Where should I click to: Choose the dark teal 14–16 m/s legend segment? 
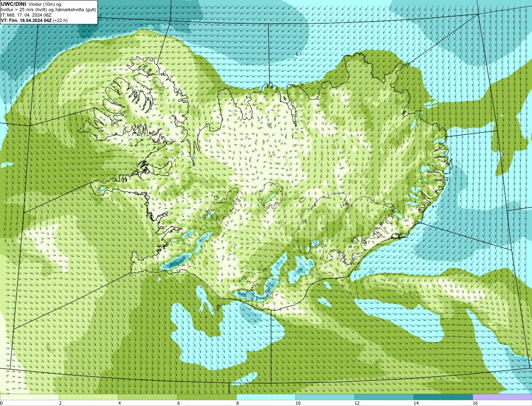click(443, 397)
